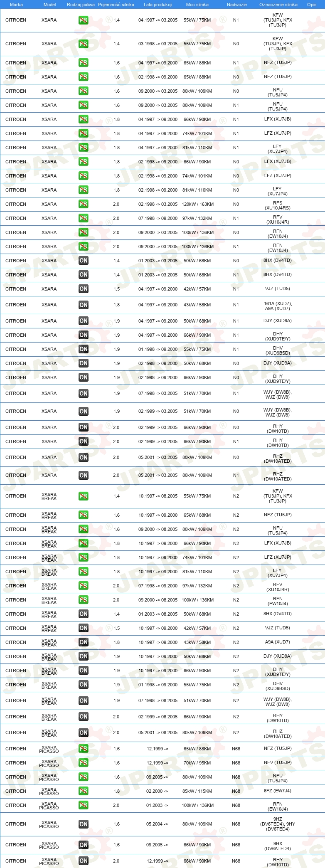
Task: Select the 05.2004 -> production date cell
Action: tap(158, 824)
